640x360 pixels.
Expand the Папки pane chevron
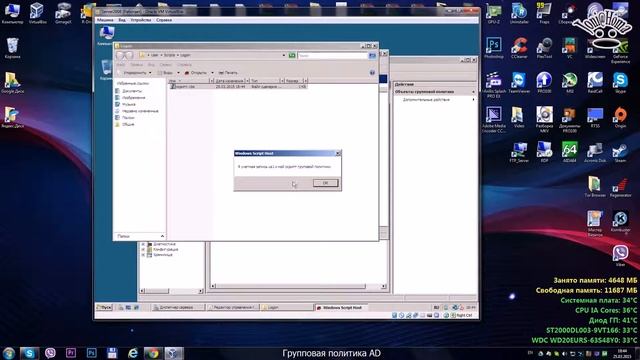pos(162,236)
